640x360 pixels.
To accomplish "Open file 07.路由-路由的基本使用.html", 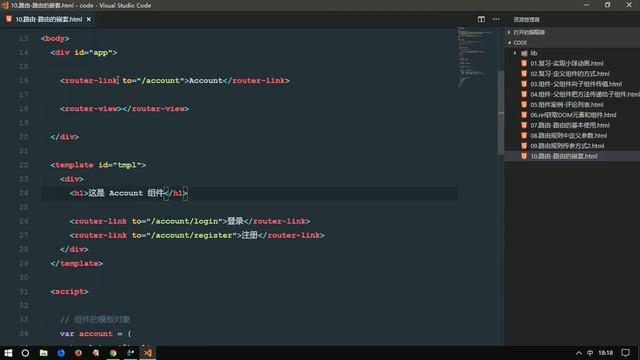I will 570,125.
